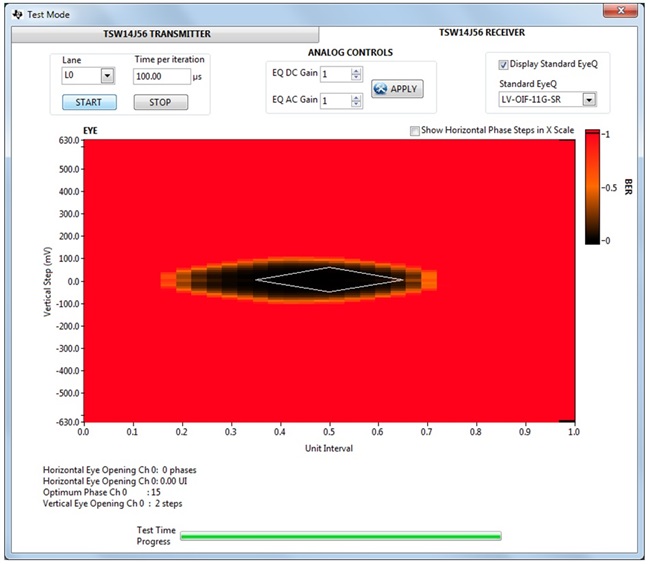This screenshot has width=650, height=564.
Task: Click the 1.0 value on the X axis
Action: click(x=574, y=432)
